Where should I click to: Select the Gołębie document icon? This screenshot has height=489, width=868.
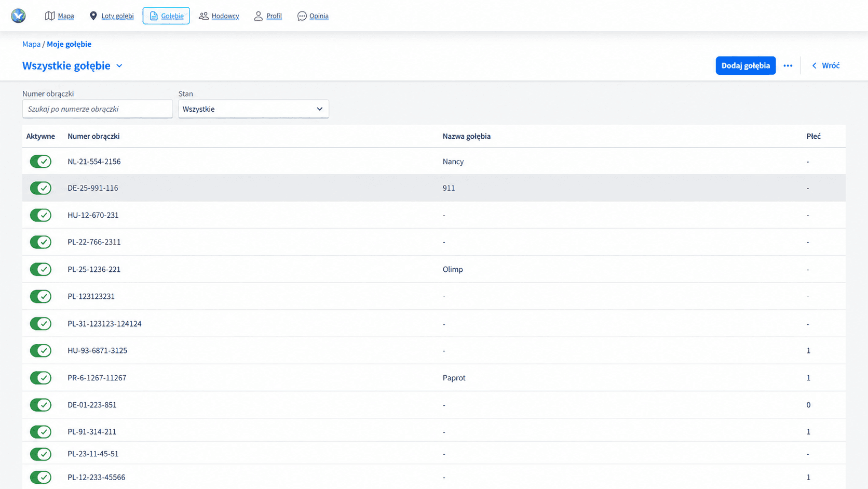(154, 16)
